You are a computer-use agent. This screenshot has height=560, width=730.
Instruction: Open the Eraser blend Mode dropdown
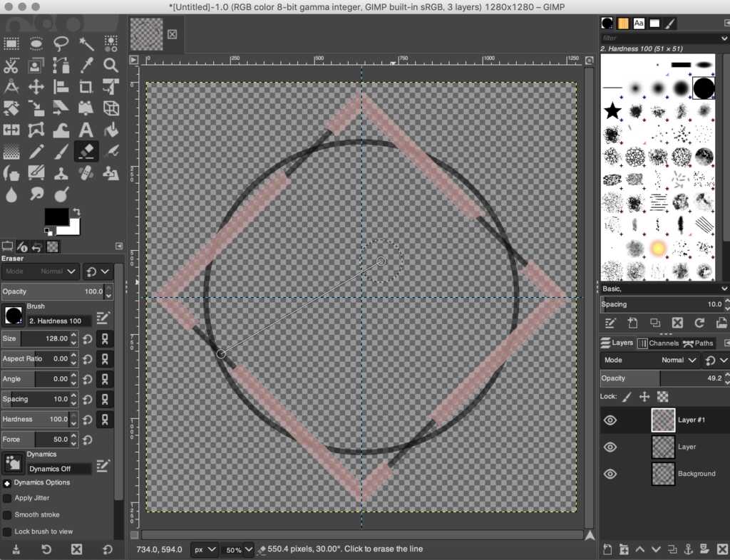point(57,271)
